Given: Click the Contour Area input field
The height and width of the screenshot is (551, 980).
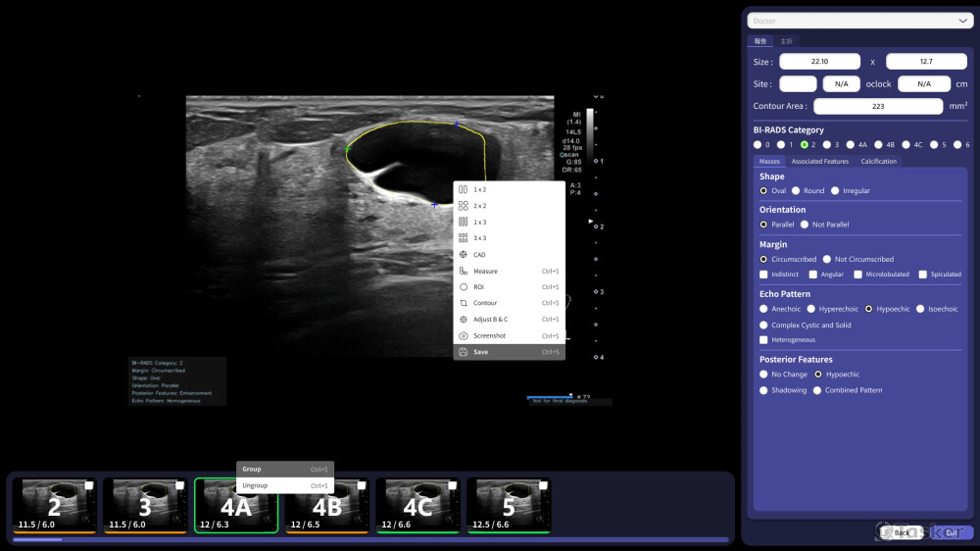Looking at the screenshot, I should pyautogui.click(x=876, y=106).
